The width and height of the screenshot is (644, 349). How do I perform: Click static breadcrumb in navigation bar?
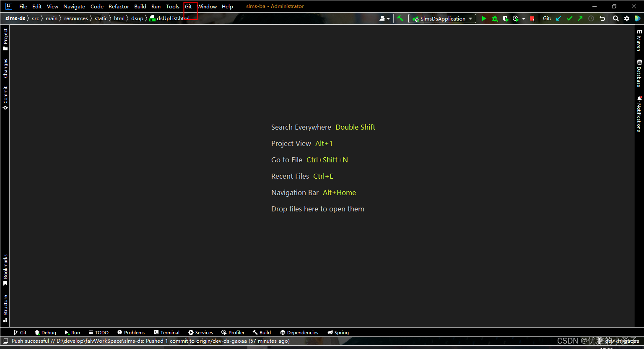click(101, 18)
